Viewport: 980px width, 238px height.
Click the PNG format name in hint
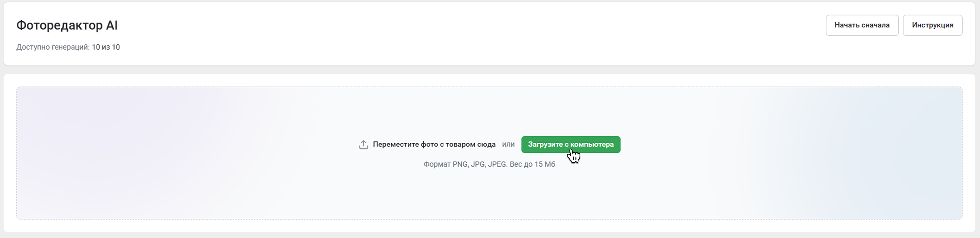click(x=460, y=164)
